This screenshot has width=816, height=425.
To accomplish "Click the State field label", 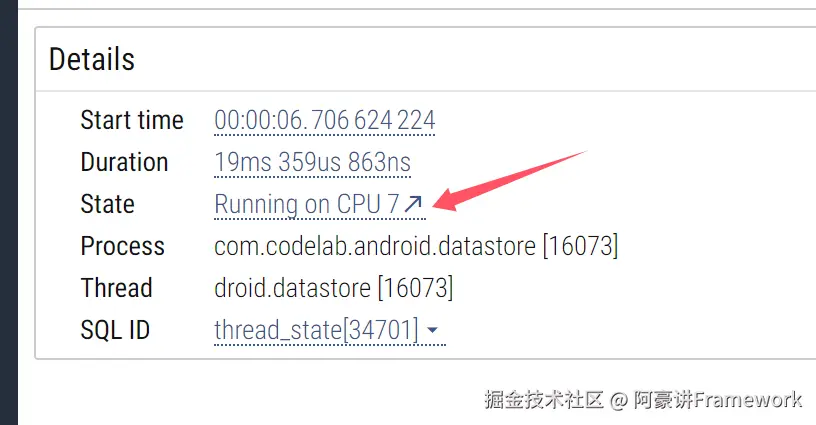I will point(107,205).
